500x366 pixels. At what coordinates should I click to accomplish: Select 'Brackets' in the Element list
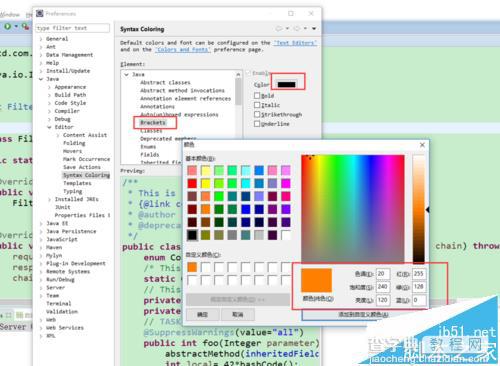153,123
